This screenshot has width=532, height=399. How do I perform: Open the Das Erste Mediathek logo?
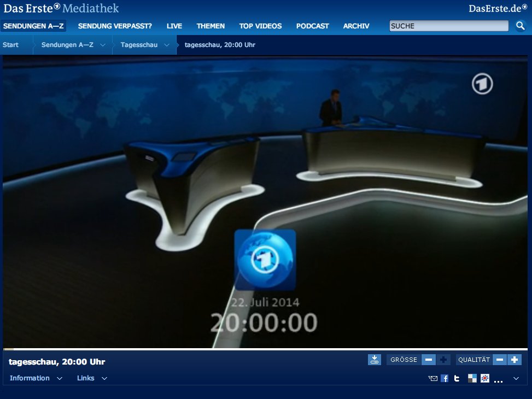(61, 8)
